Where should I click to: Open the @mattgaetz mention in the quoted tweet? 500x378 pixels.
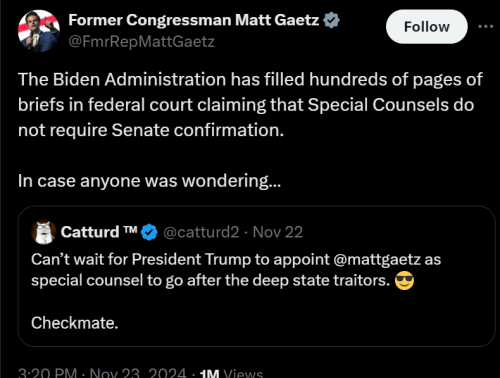click(x=377, y=260)
